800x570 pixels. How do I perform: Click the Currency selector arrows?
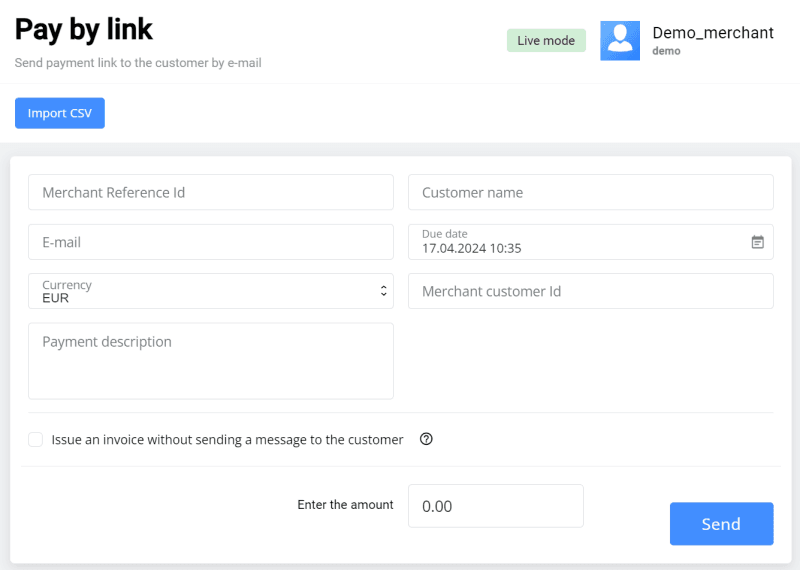point(383,291)
